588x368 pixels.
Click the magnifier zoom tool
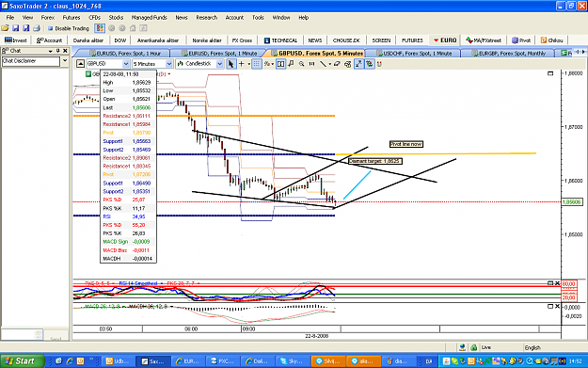click(301, 64)
